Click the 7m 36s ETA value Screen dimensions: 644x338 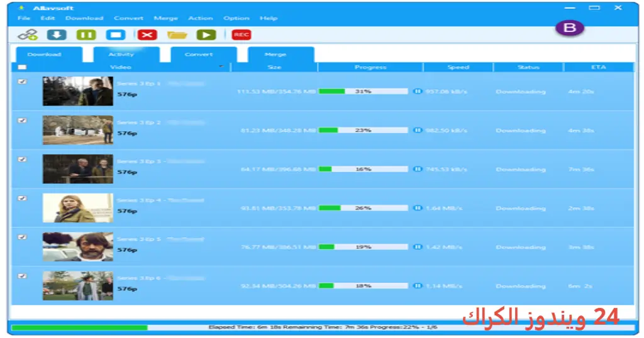pos(580,170)
